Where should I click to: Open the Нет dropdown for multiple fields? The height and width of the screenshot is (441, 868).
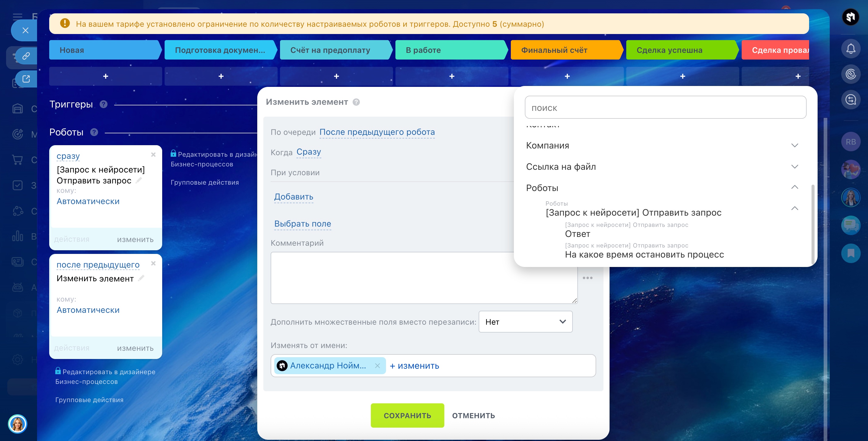coord(525,322)
